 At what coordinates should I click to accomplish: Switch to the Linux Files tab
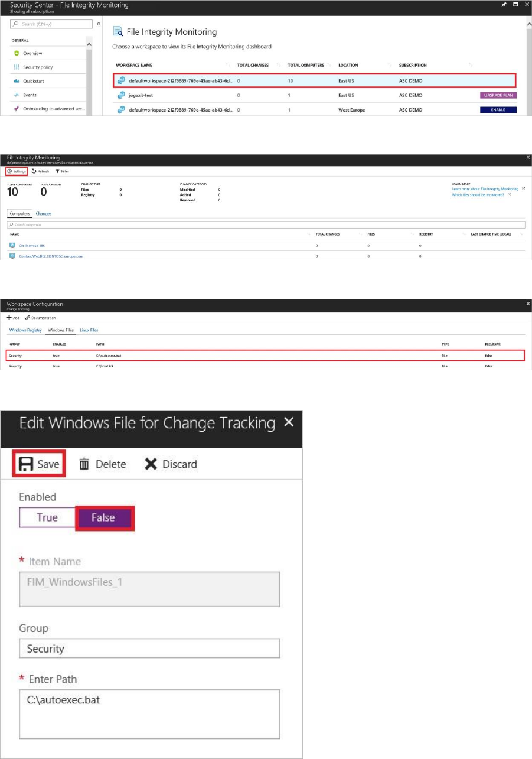89,330
